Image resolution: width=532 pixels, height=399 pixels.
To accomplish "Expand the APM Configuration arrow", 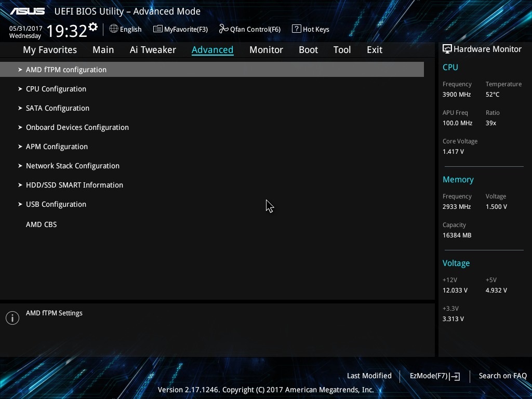I will pyautogui.click(x=20, y=147).
